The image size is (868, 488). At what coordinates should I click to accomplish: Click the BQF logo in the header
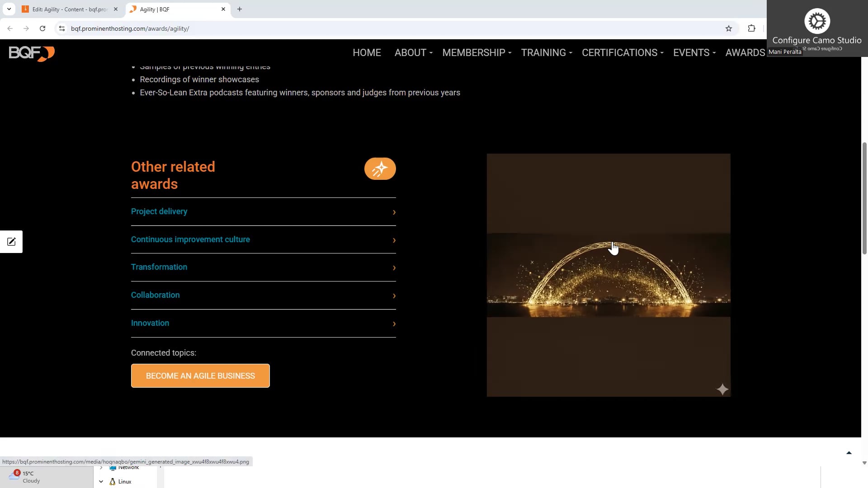click(x=32, y=53)
